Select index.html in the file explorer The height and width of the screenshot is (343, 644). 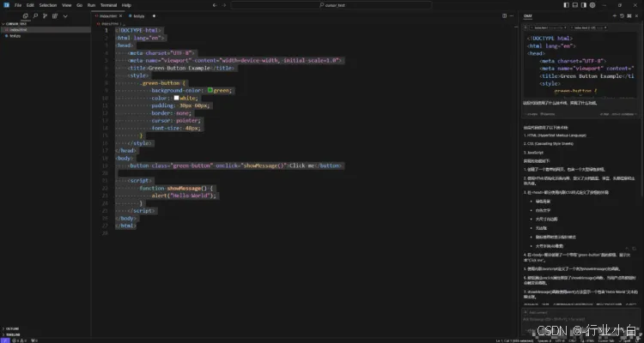point(46,29)
